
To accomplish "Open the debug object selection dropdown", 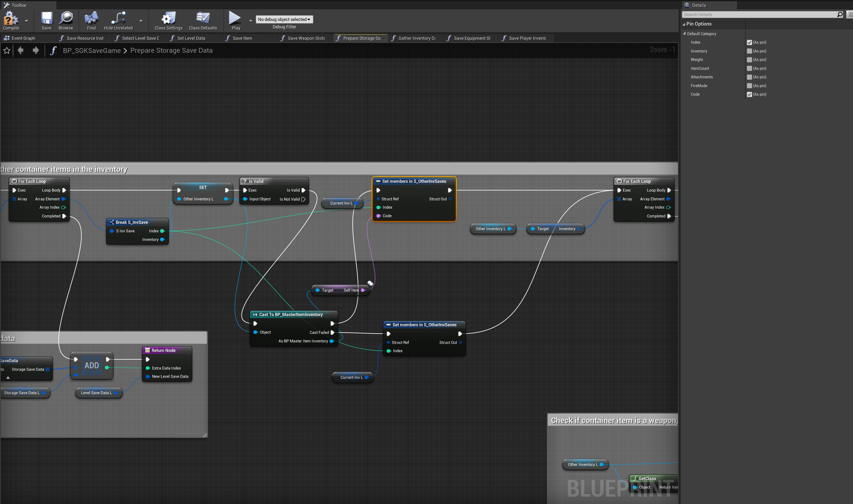I will (284, 19).
